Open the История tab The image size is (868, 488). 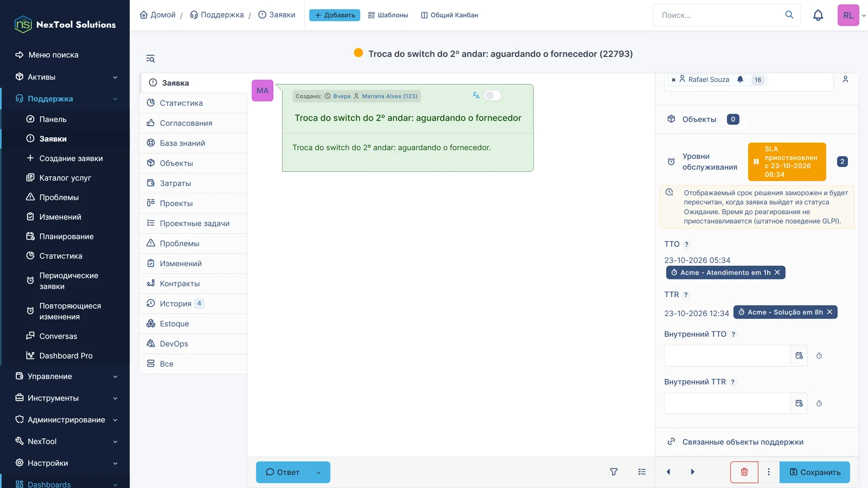[x=193, y=304]
